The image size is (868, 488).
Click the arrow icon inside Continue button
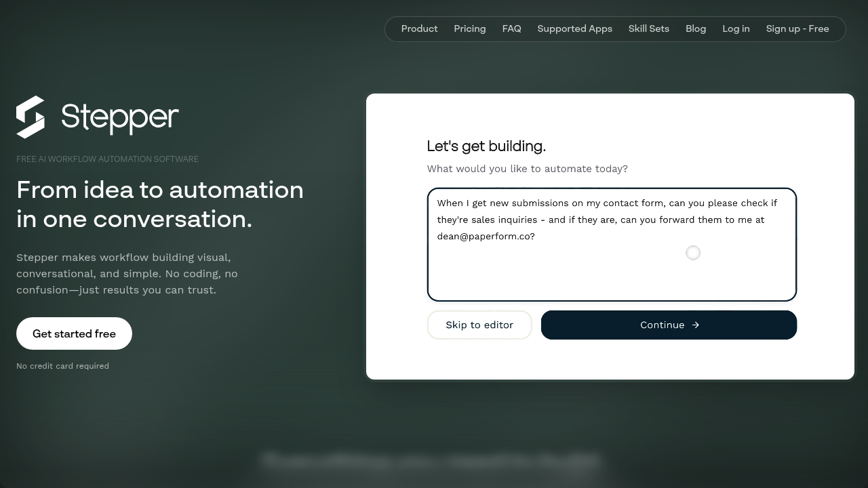click(x=695, y=325)
